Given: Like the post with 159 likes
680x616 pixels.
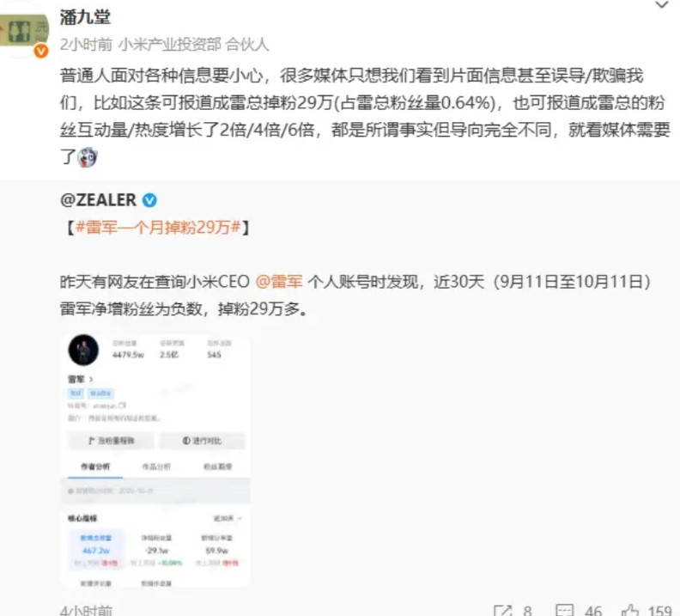Looking at the screenshot, I should click(629, 610).
